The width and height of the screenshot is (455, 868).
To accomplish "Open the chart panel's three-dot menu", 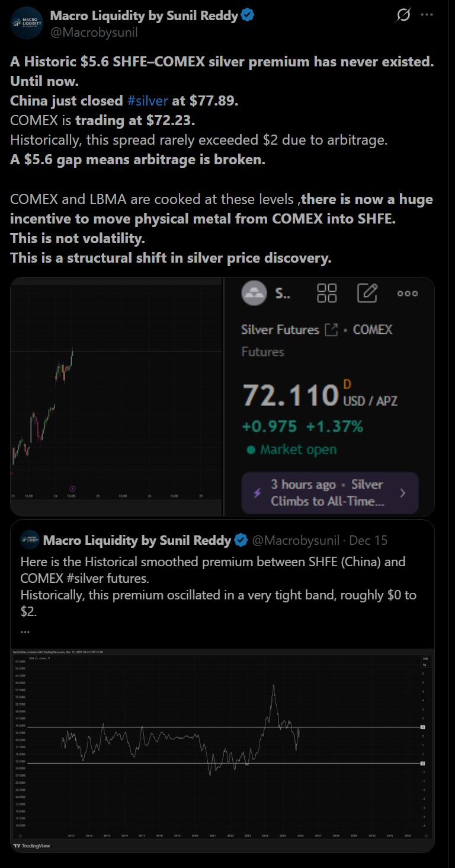I will coord(408,293).
